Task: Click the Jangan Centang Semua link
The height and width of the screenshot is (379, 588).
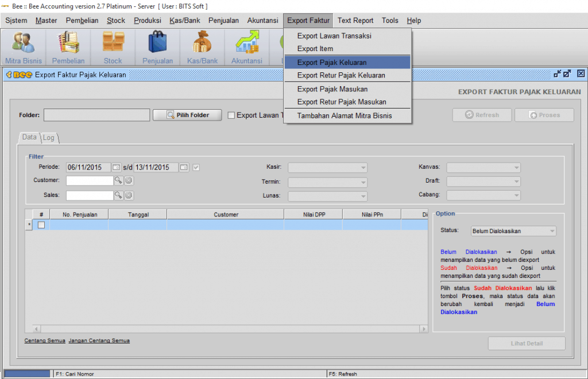Action: (99, 341)
